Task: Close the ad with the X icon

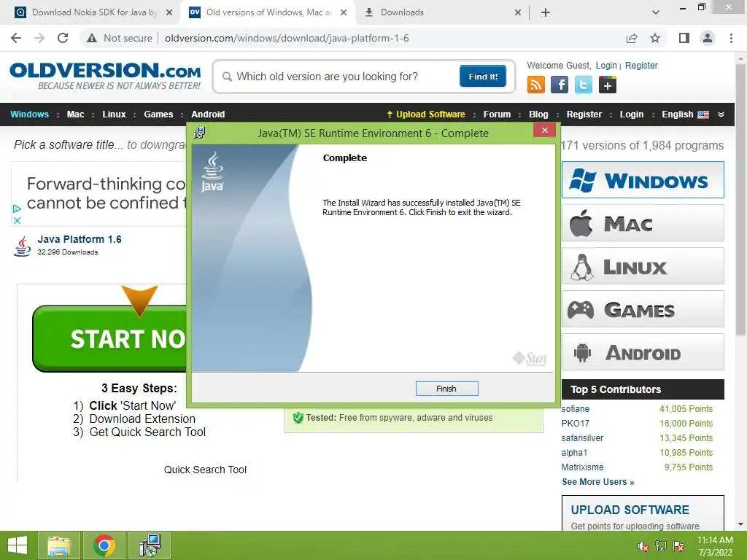Action: [17, 220]
